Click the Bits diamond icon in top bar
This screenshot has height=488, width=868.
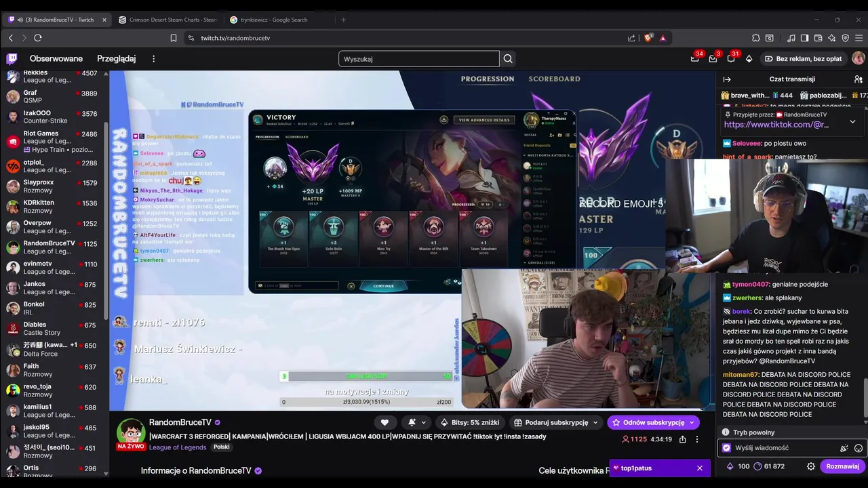(x=749, y=59)
